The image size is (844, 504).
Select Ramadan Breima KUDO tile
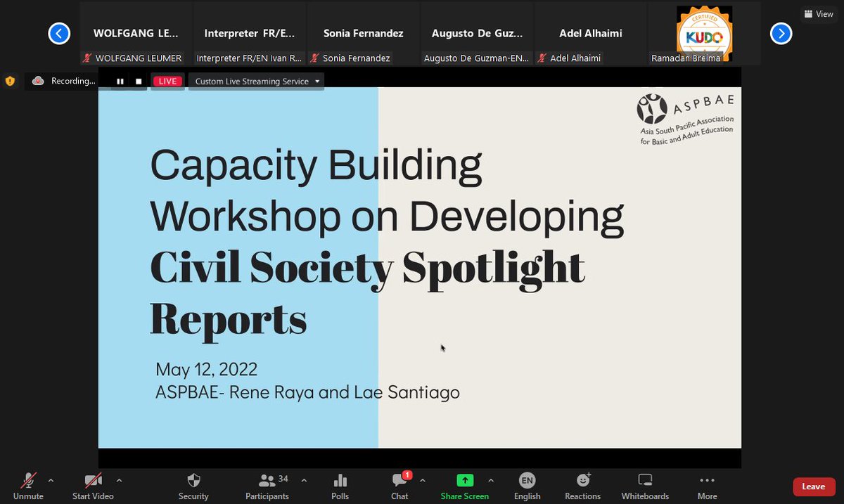705,34
